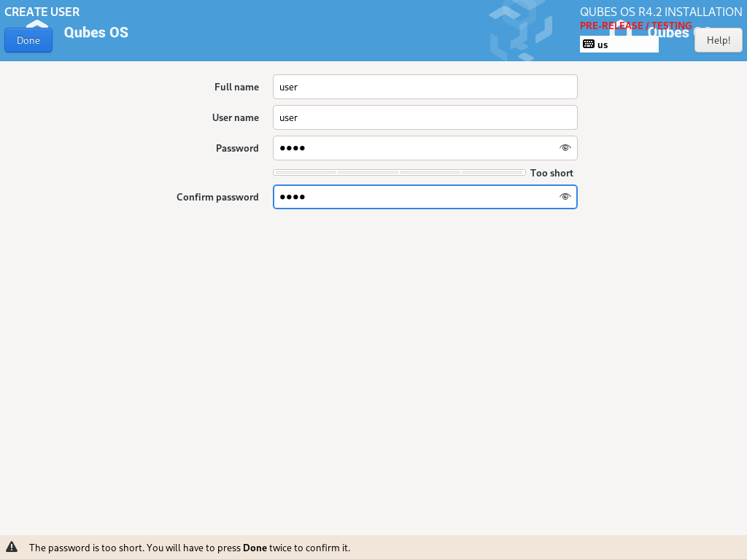Focus the Full name input field
Viewport: 747px width, 560px height.
point(425,87)
